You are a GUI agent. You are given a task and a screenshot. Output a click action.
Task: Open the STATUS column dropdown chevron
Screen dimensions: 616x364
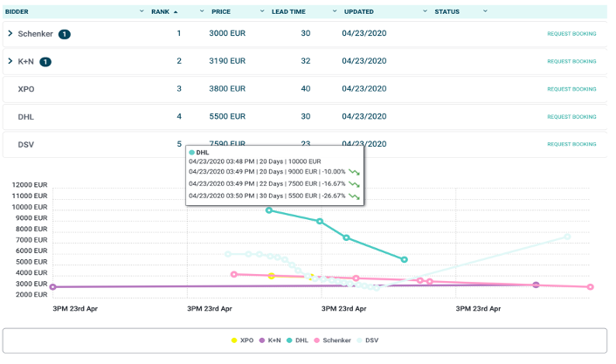(x=485, y=11)
